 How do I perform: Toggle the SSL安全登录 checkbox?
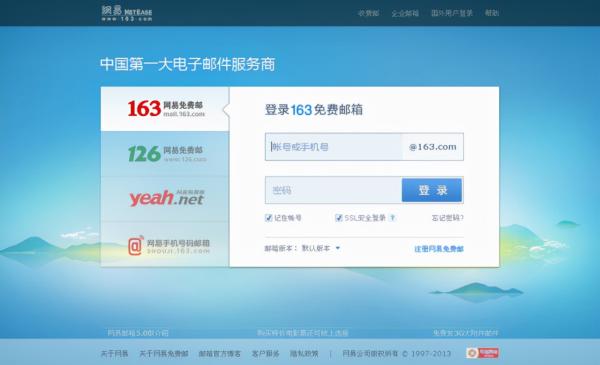coord(339,218)
